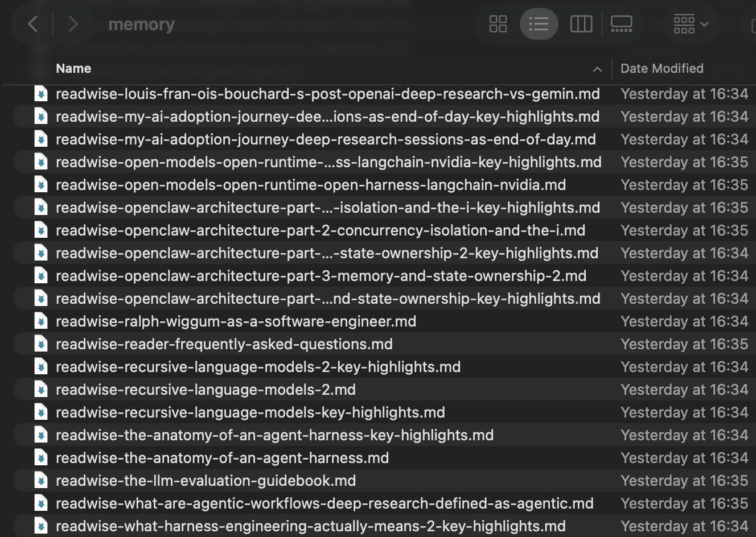This screenshot has width=756, height=537.
Task: Select readwise-the-anatomy-of-an-agent-harness.md
Action: 221,457
